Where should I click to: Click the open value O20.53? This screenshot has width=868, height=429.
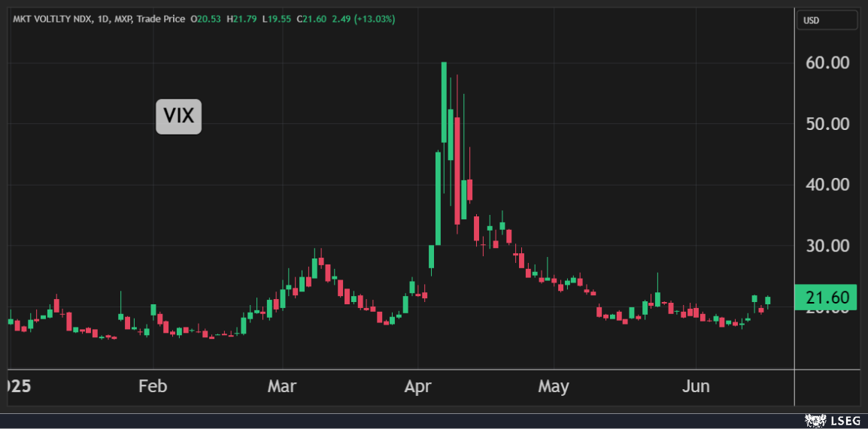coord(205,19)
